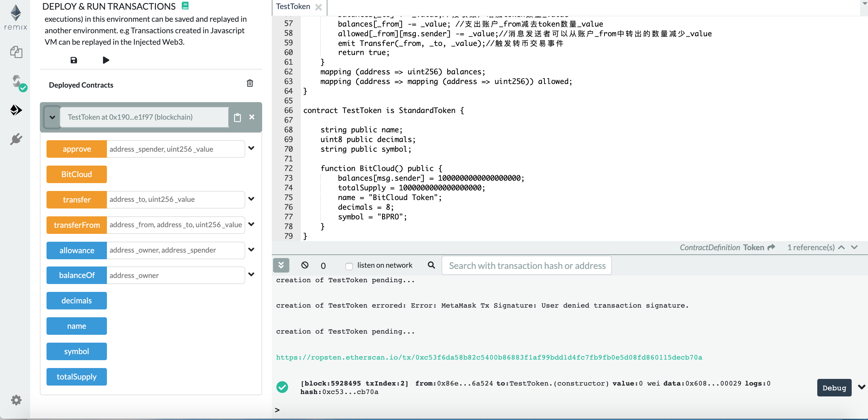Viewport: 868px width, 420px height.
Task: Click the balanceOf function button
Action: tap(76, 275)
